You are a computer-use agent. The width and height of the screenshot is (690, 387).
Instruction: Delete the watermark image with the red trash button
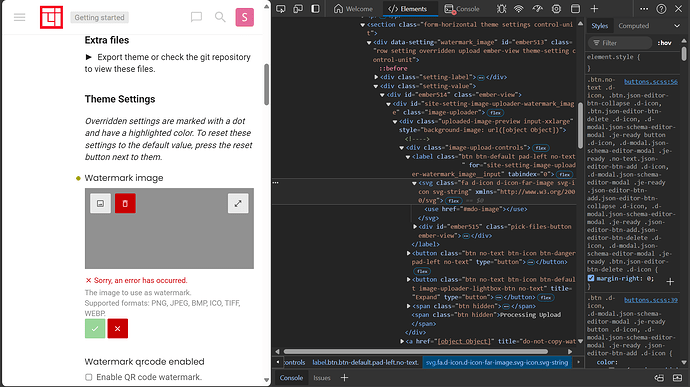tap(125, 203)
